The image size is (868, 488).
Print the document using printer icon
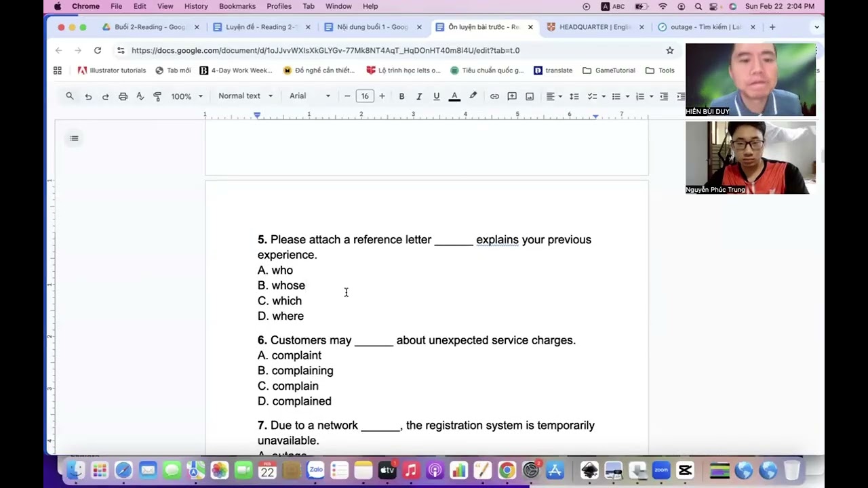click(x=123, y=96)
